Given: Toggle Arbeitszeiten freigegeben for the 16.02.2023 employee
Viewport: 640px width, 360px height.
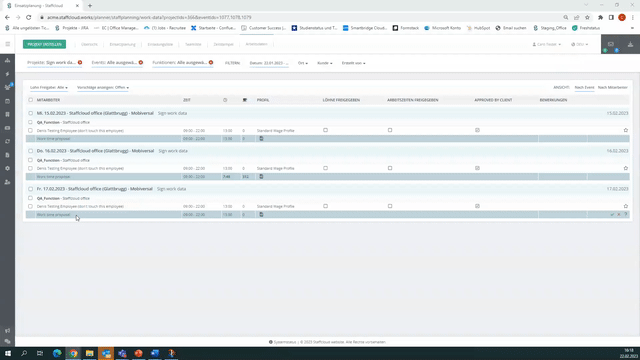Looking at the screenshot, I should pyautogui.click(x=390, y=168).
